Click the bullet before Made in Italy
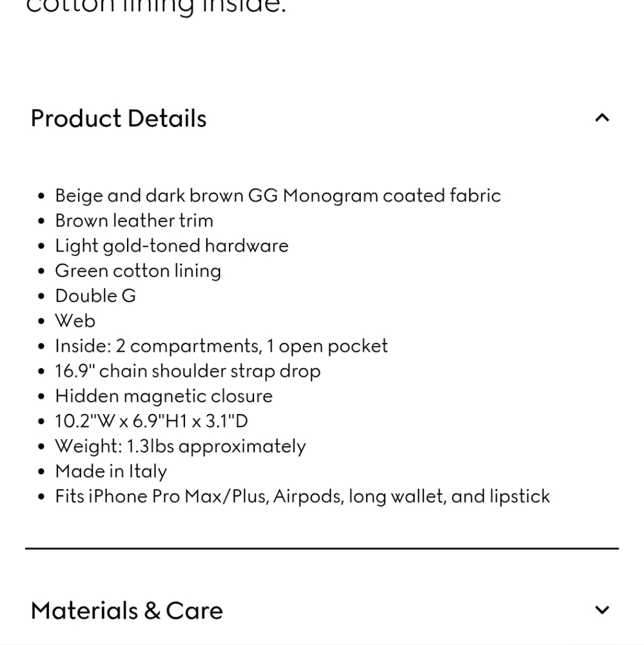 41,472
